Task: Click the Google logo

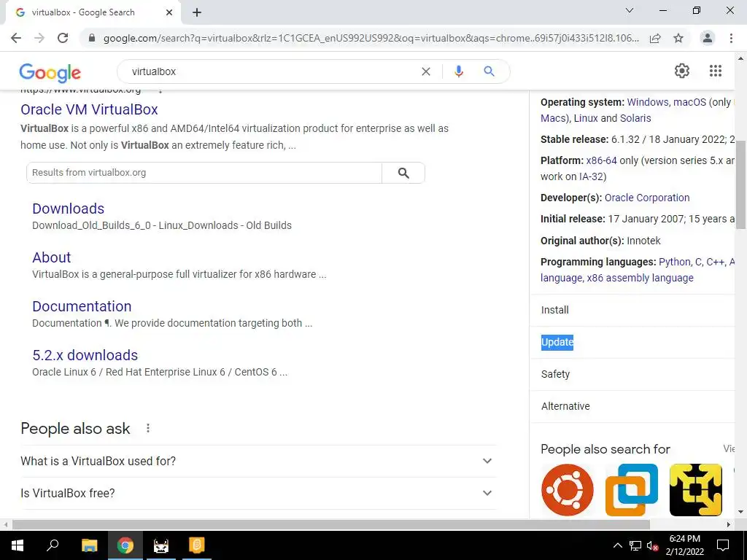Action: [x=50, y=72]
